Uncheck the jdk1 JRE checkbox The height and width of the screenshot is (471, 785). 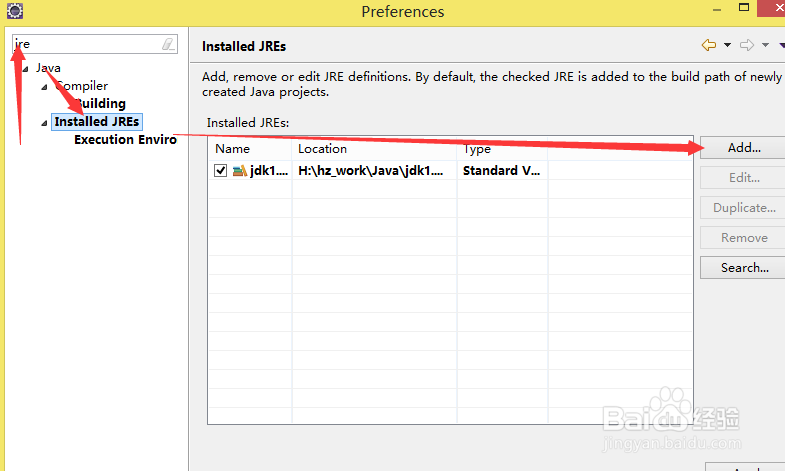pyautogui.click(x=220, y=171)
